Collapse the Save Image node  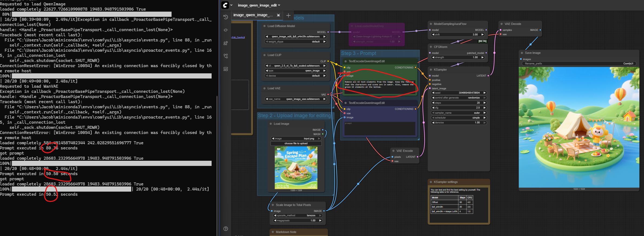(x=522, y=53)
